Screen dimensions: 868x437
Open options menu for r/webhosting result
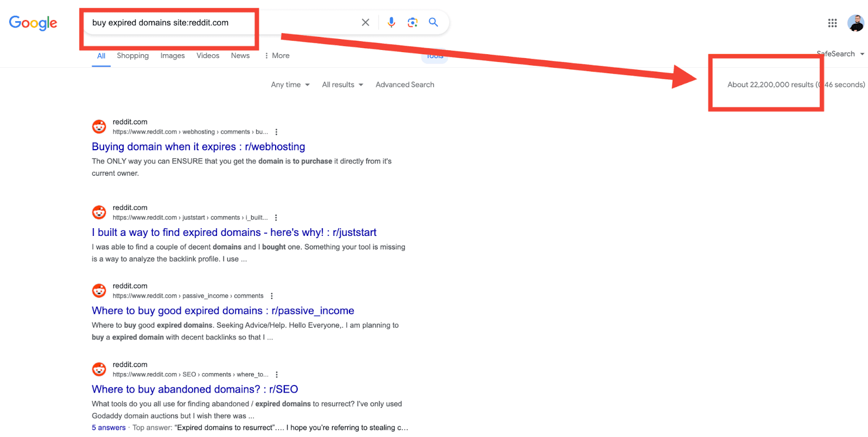click(x=277, y=132)
